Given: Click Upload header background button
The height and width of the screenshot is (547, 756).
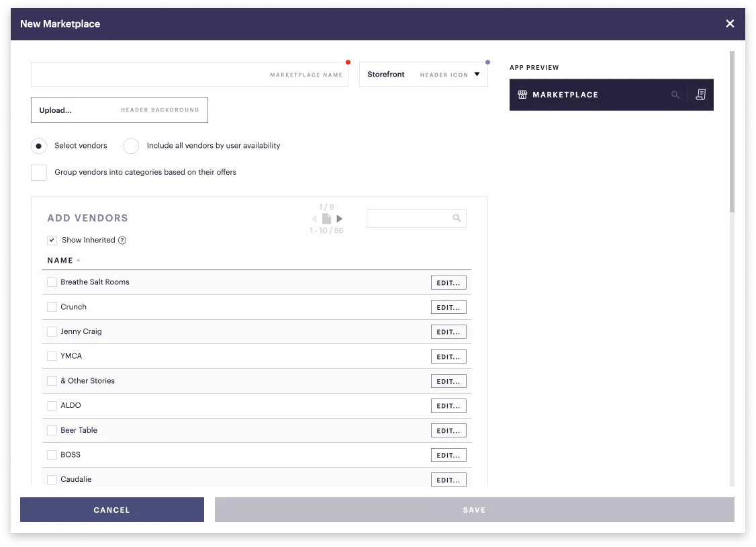Looking at the screenshot, I should [x=120, y=110].
